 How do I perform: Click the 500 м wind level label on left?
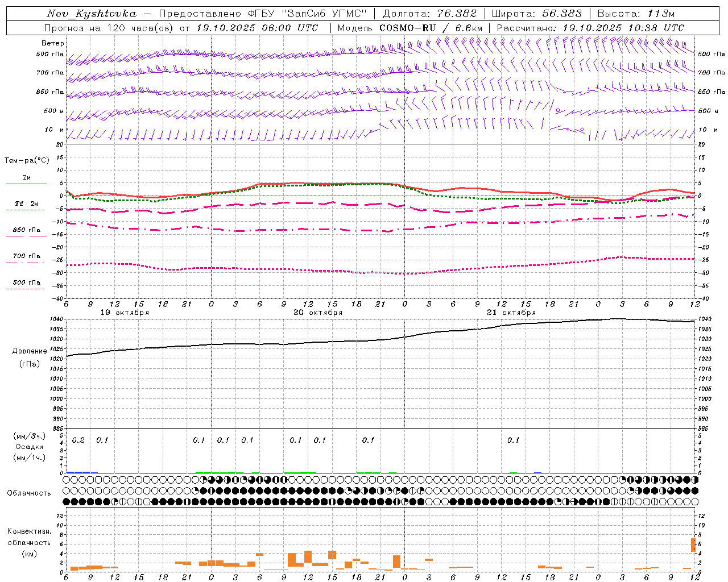tap(54, 111)
